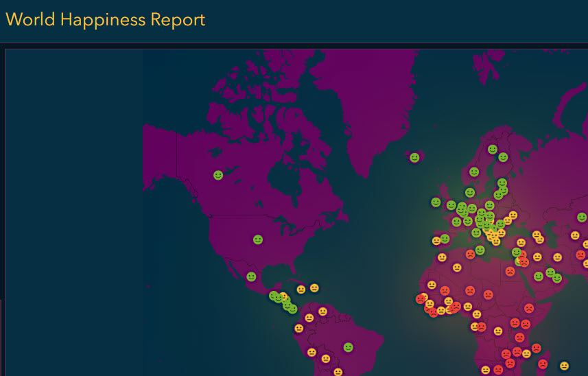Click the red sad face on Madagascar
The image size is (588, 376).
(x=543, y=364)
